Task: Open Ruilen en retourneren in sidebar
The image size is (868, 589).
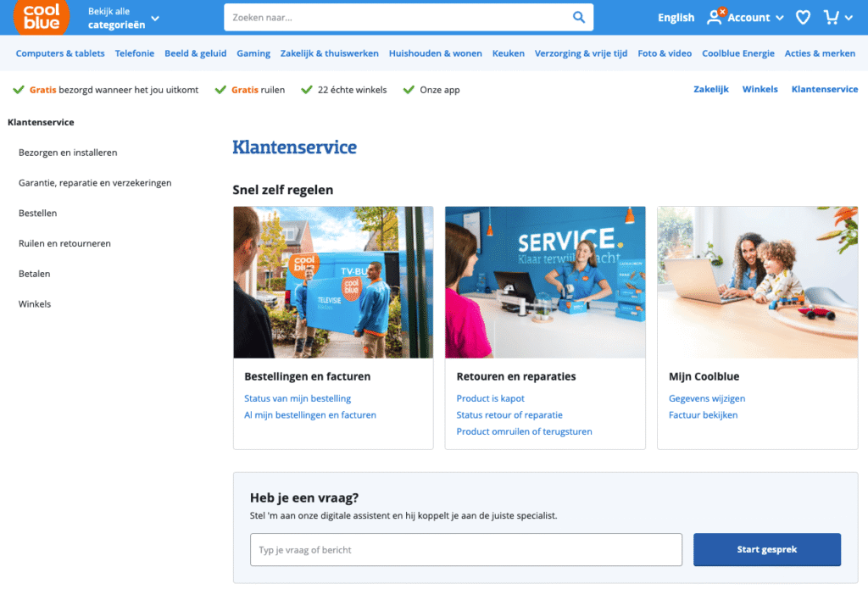Action: click(64, 243)
